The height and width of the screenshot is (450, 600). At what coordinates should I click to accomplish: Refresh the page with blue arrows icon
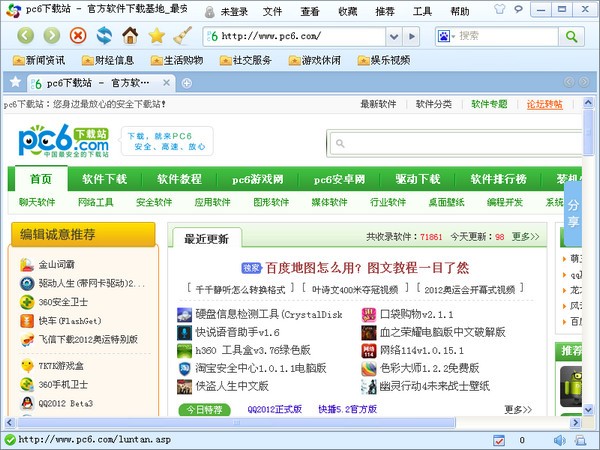(x=104, y=36)
